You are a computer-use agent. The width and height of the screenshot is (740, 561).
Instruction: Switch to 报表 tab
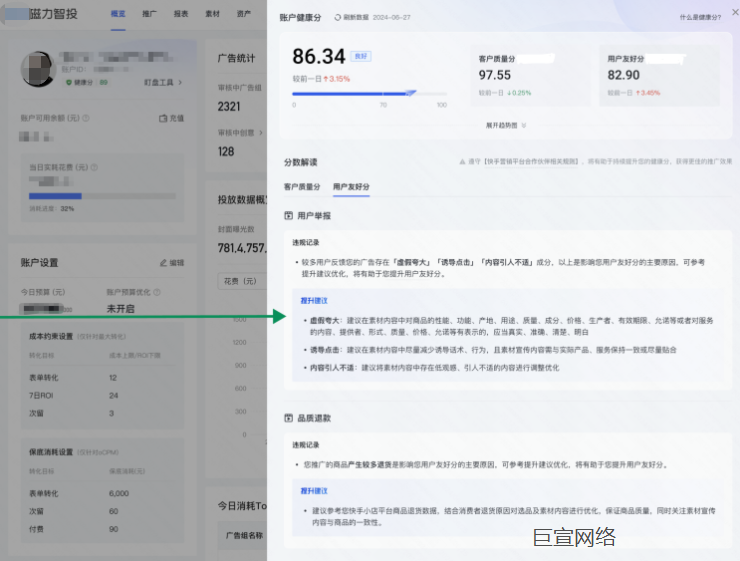point(181,14)
